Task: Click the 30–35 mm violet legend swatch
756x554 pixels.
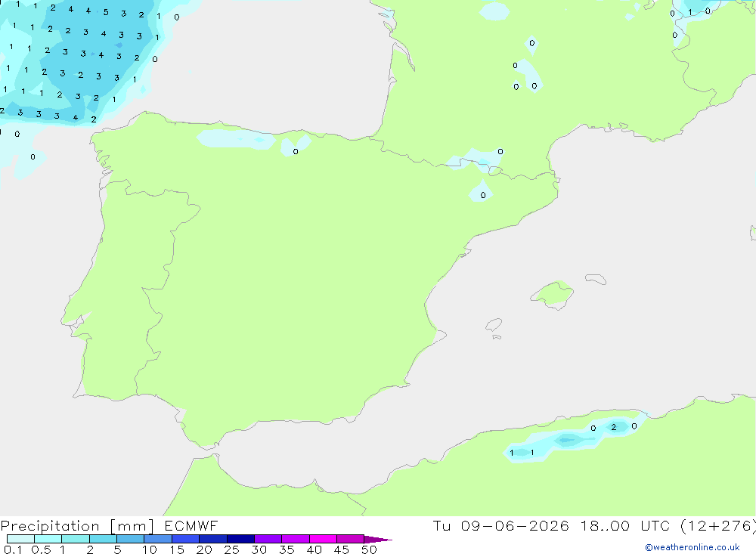Action: click(268, 539)
